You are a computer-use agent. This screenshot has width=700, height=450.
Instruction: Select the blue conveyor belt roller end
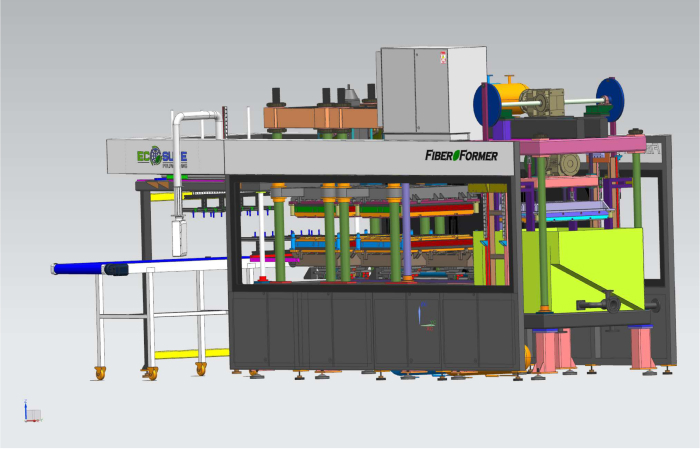pyautogui.click(x=78, y=269)
